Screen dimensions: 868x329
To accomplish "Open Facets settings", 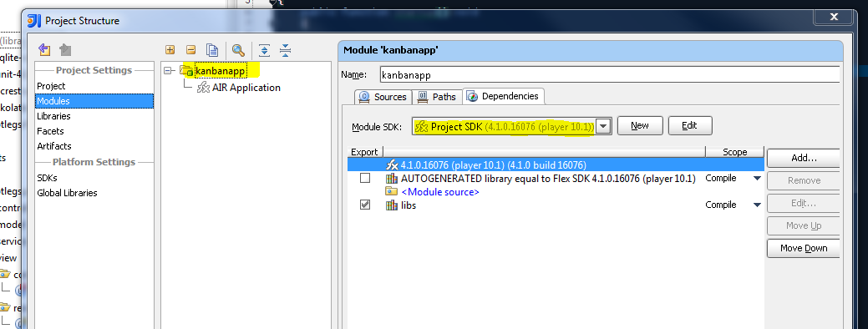I will (x=50, y=131).
